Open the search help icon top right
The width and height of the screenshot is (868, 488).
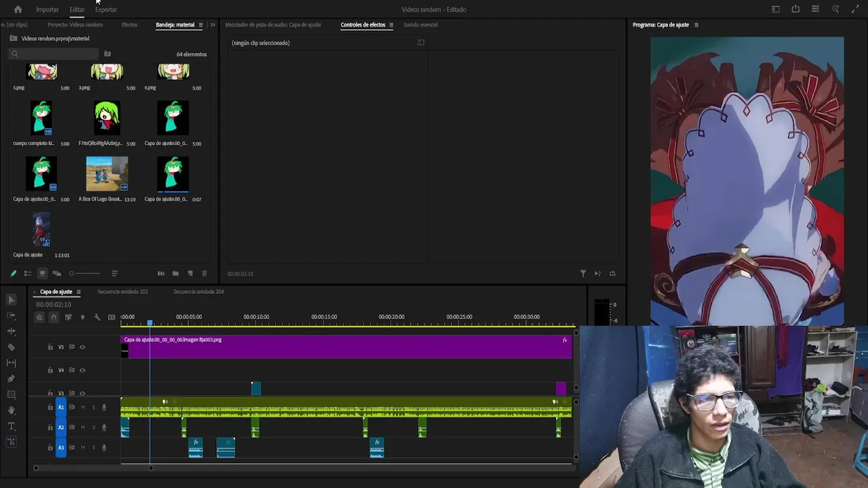835,9
